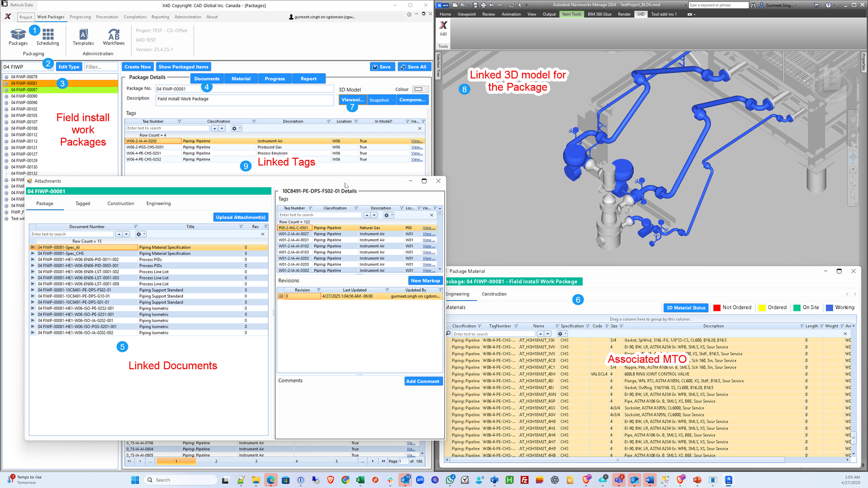Open the Reporting menu
The image size is (868, 488).
(160, 17)
